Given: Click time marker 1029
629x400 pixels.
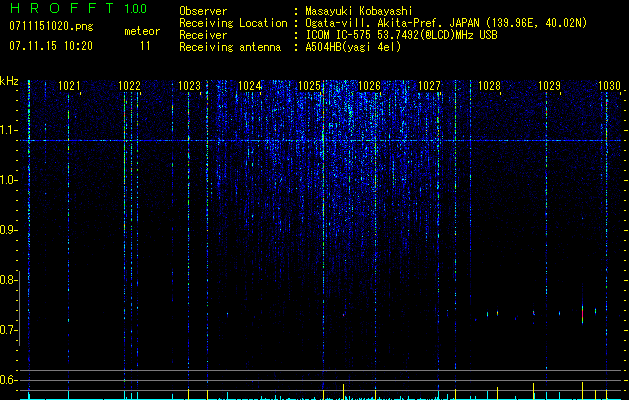Looking at the screenshot, I should (549, 86).
